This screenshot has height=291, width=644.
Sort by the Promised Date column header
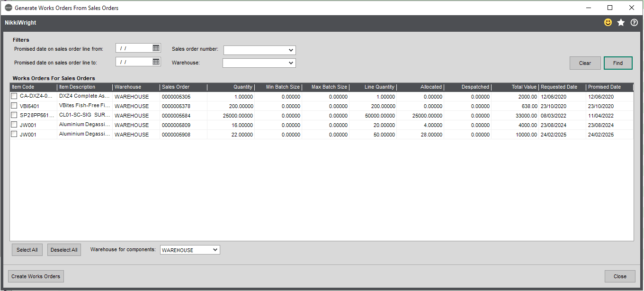[x=609, y=87]
